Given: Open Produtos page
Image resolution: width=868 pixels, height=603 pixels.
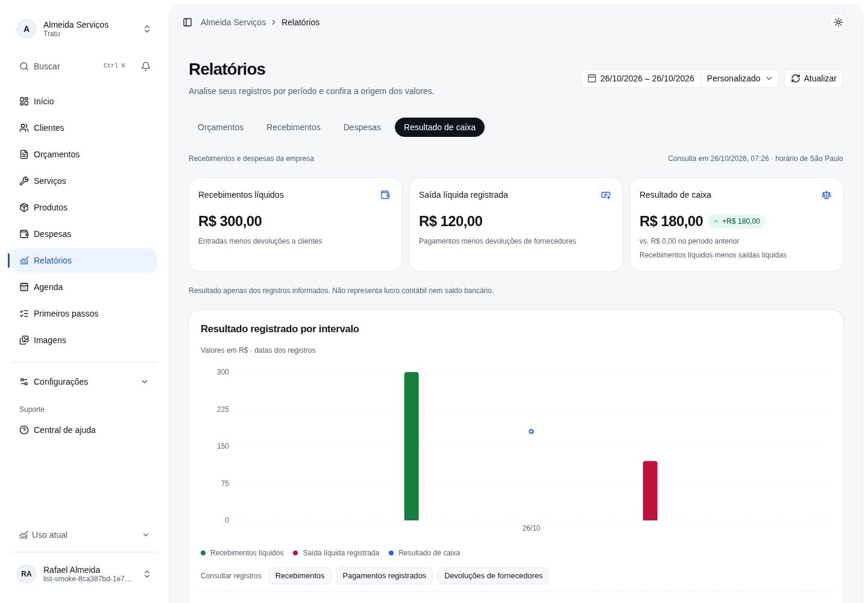Looking at the screenshot, I should [x=84, y=207].
